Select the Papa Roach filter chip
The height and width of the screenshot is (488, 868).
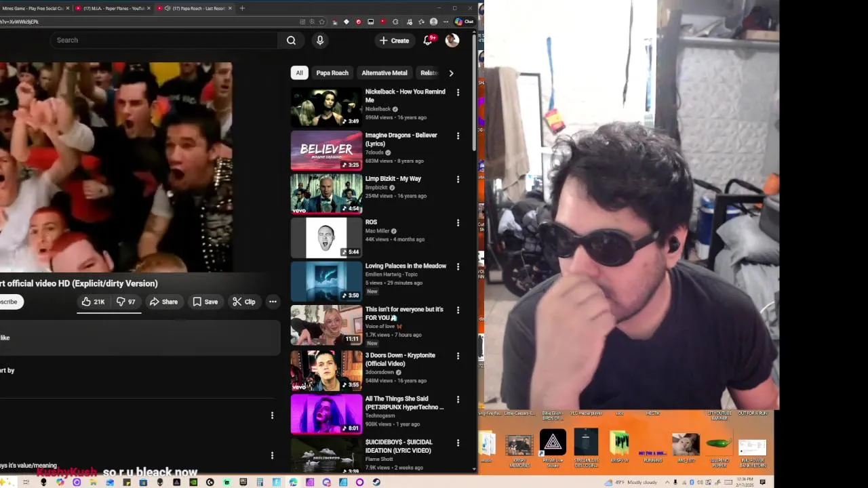point(332,73)
